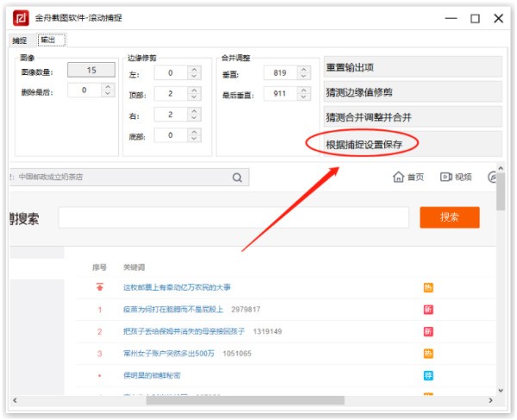Click the vertical scrollbar up arrow
Screen dimensions: 517x420
click(501, 168)
